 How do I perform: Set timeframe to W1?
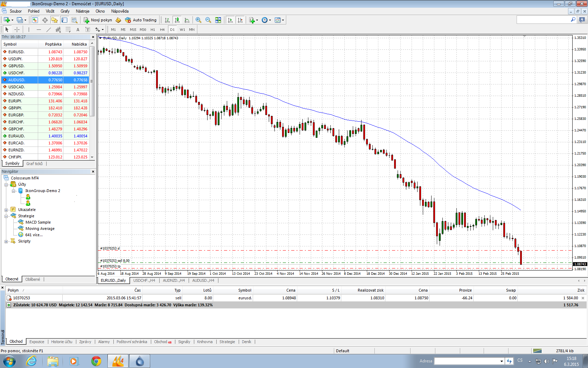coord(182,29)
